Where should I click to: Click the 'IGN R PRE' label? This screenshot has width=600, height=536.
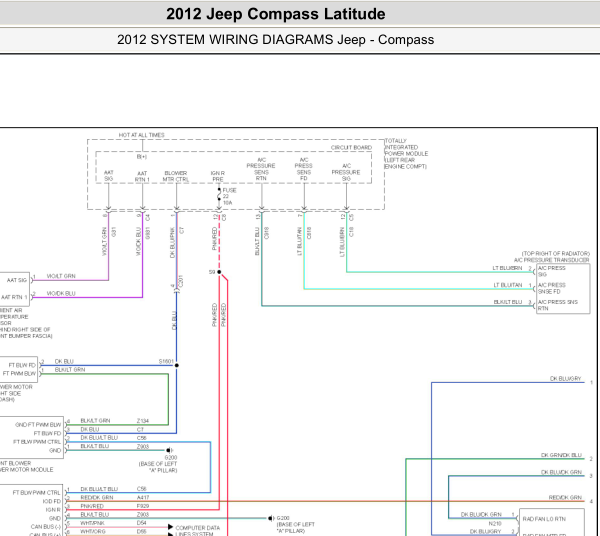pyautogui.click(x=218, y=176)
